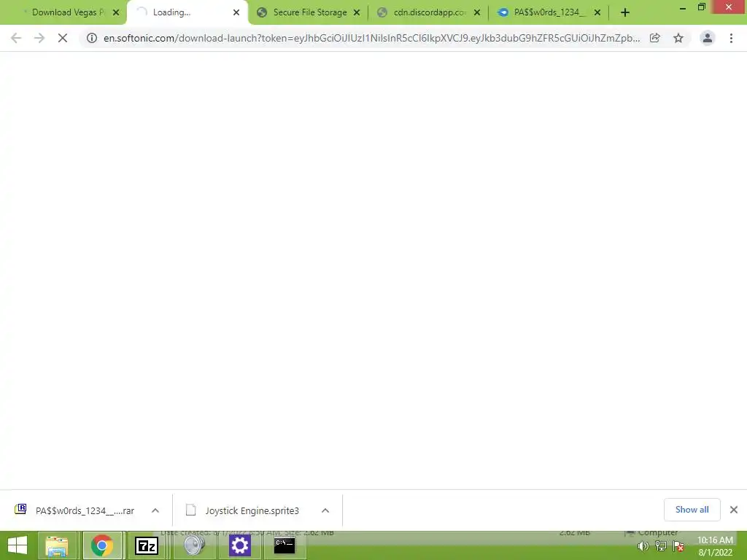Close the Loading... tab
This screenshot has width=747, height=560.
coord(236,12)
